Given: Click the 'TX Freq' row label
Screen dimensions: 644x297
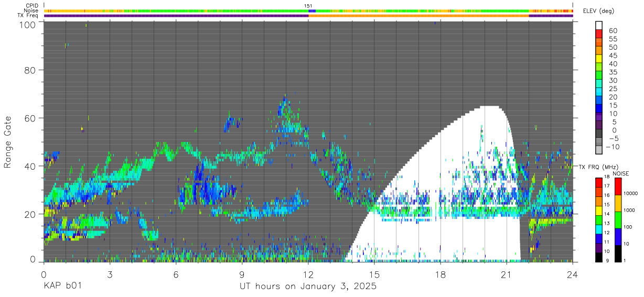Looking at the screenshot, I should point(28,15).
